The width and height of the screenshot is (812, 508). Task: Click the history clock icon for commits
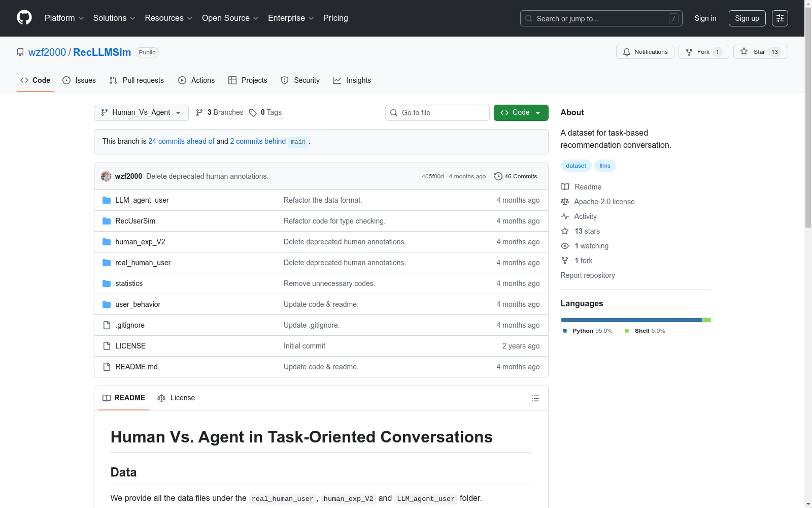(498, 176)
